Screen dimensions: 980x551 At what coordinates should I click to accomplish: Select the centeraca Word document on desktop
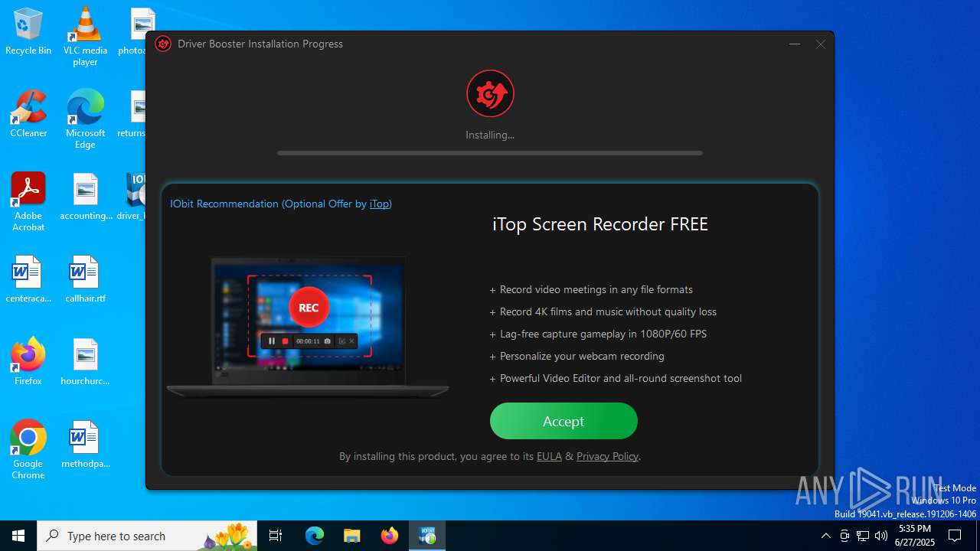pos(28,280)
